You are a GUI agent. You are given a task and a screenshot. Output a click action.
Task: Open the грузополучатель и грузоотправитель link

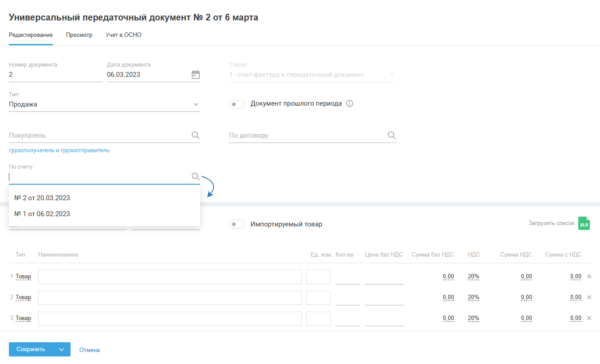tap(59, 150)
